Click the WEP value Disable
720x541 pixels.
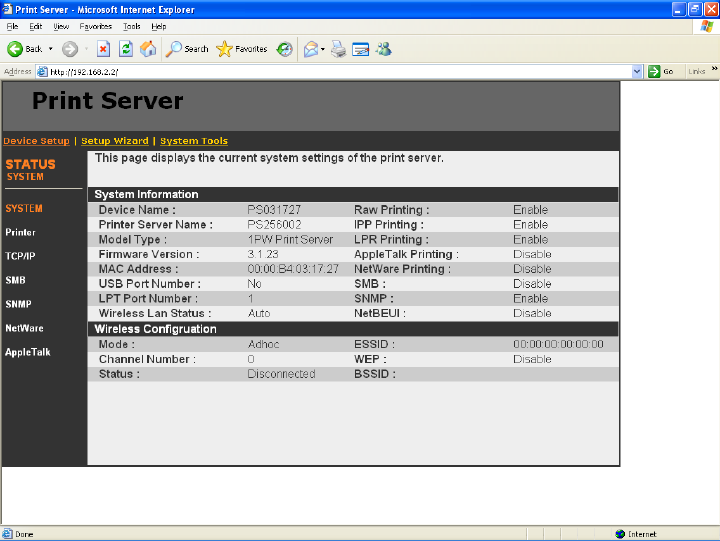(532, 359)
